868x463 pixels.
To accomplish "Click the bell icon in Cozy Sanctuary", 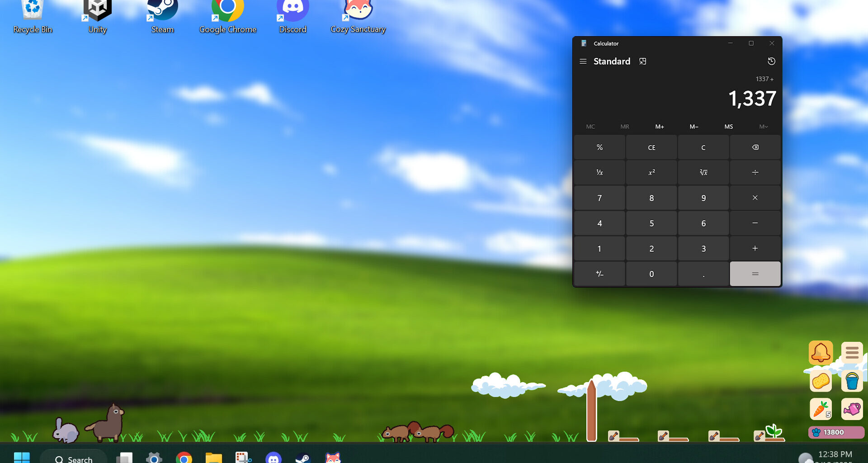I will 821,353.
